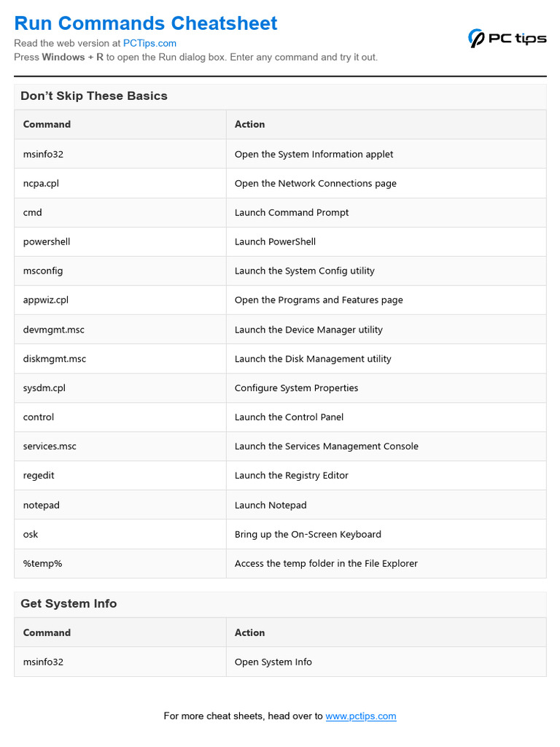Open the PCTips.com web version link

(x=149, y=44)
